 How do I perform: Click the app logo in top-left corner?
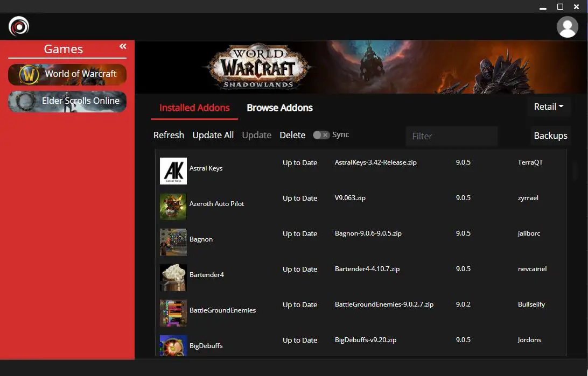pyautogui.click(x=18, y=26)
